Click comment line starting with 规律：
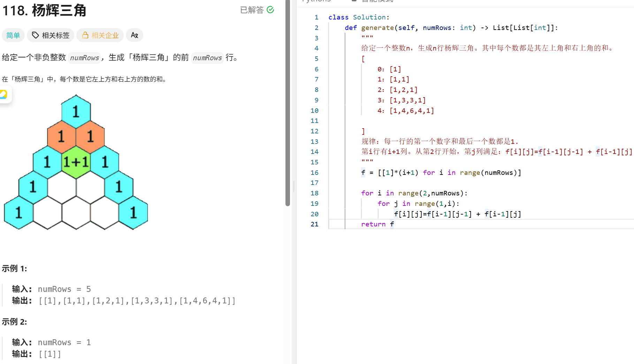 tap(440, 141)
